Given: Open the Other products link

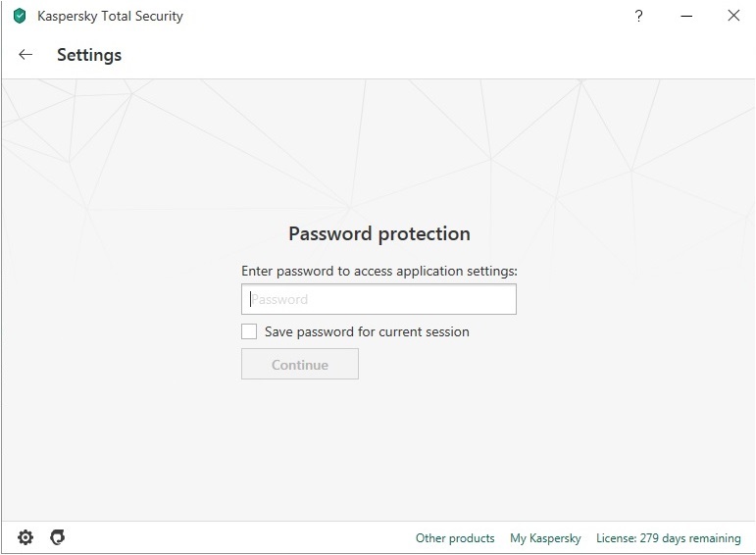Looking at the screenshot, I should click(x=455, y=538).
